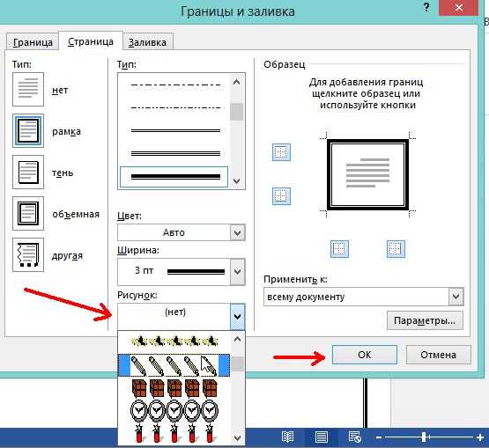Click Web Layout view icon in status bar

coord(354,437)
